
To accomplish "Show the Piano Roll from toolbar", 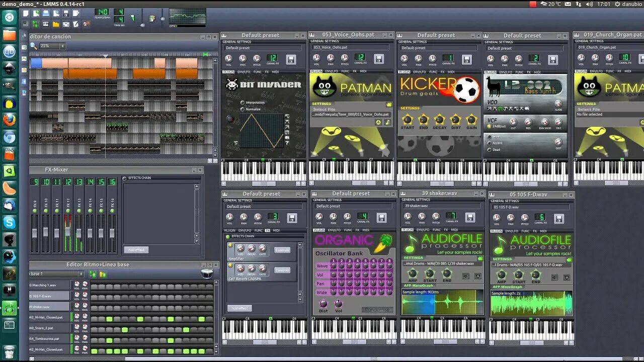I will click(x=46, y=24).
